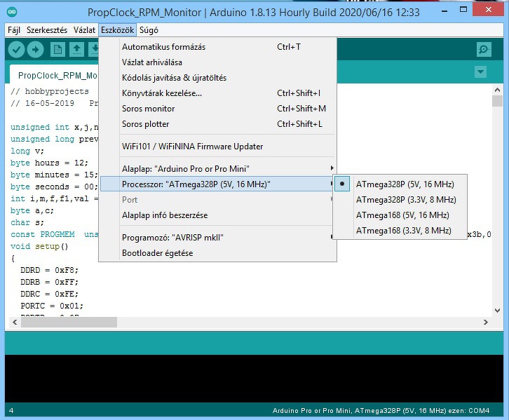
Task: Click code line 'PORTC = 0x01;'
Action: tap(52, 306)
